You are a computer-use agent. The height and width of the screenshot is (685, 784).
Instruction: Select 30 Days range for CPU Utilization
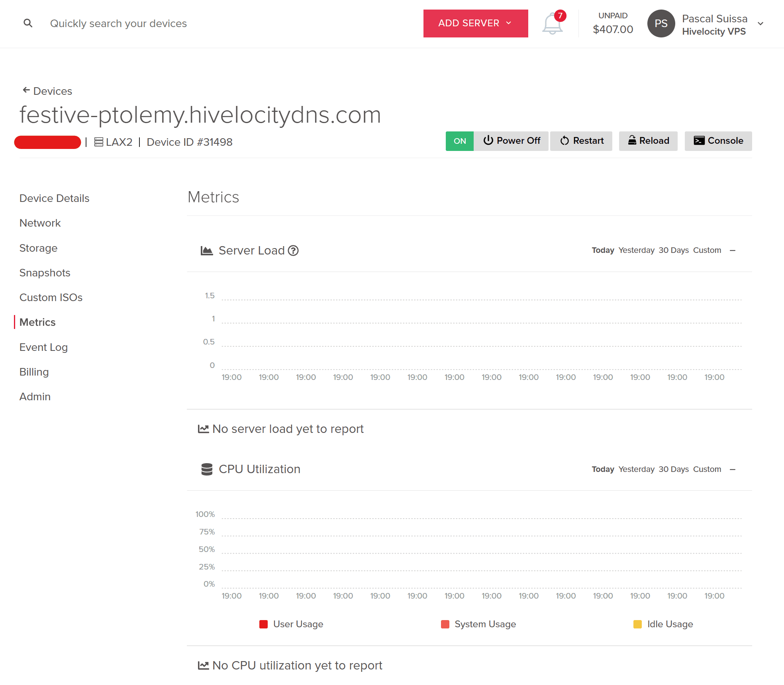(673, 469)
